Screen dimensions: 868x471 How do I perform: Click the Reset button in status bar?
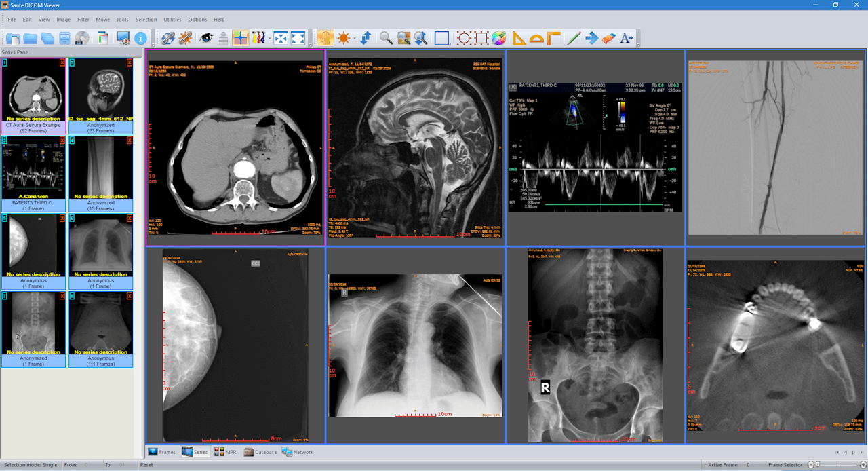(146, 465)
